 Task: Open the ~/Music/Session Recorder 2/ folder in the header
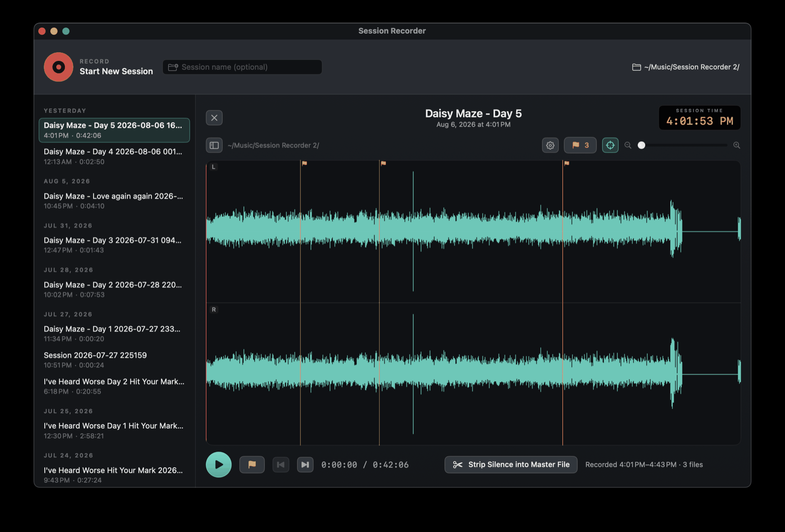(686, 67)
